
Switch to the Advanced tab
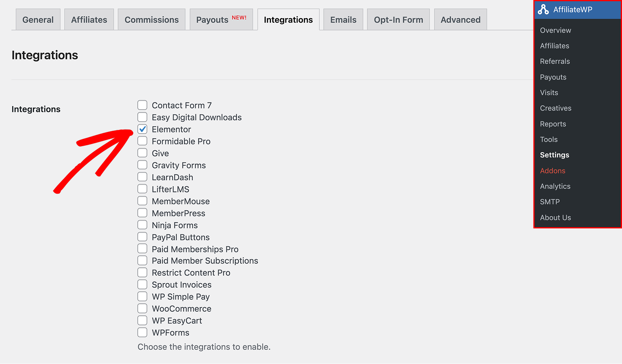pyautogui.click(x=460, y=20)
